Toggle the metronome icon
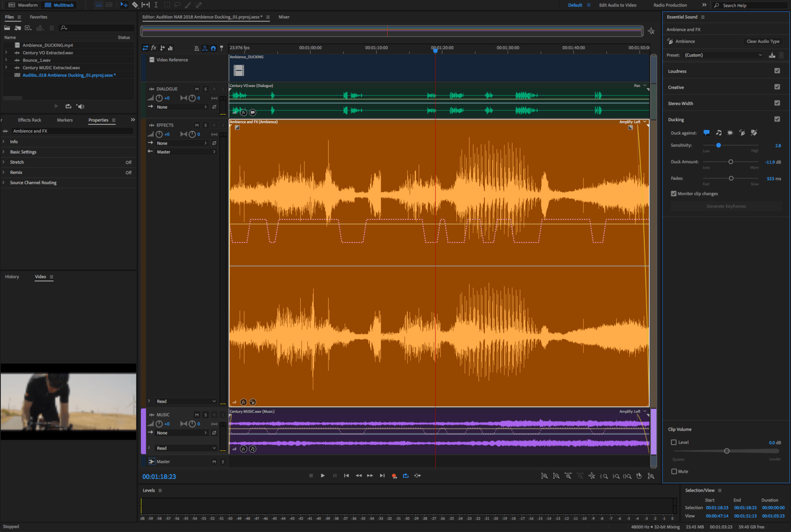Image resolution: width=791 pixels, height=532 pixels. (197, 48)
